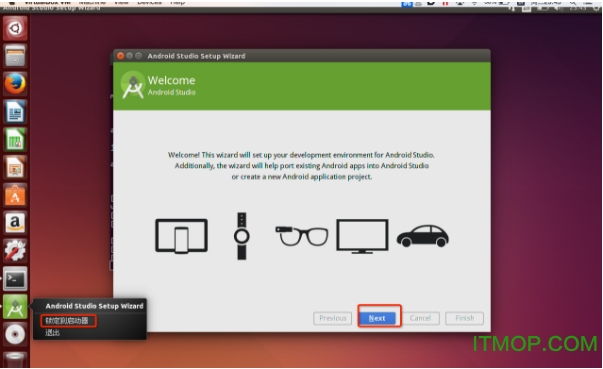Click the Welcome heading text
Screen dimensions: 603x369
click(172, 80)
